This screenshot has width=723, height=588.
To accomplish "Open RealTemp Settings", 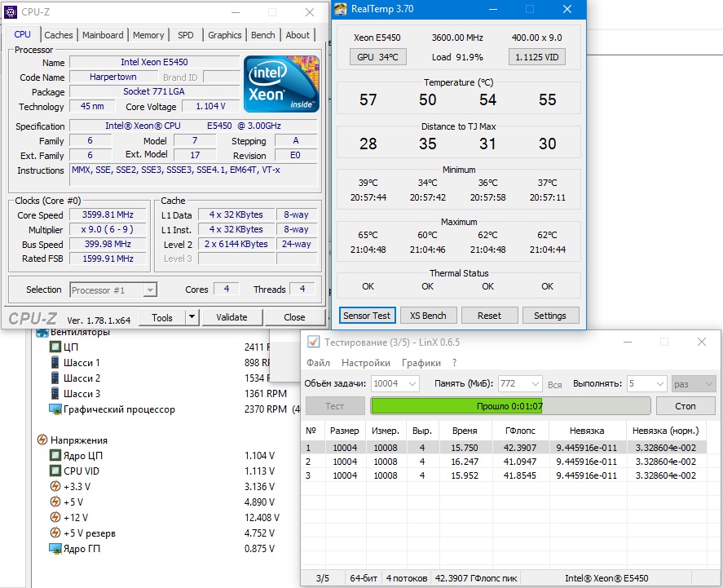I will pyautogui.click(x=549, y=316).
